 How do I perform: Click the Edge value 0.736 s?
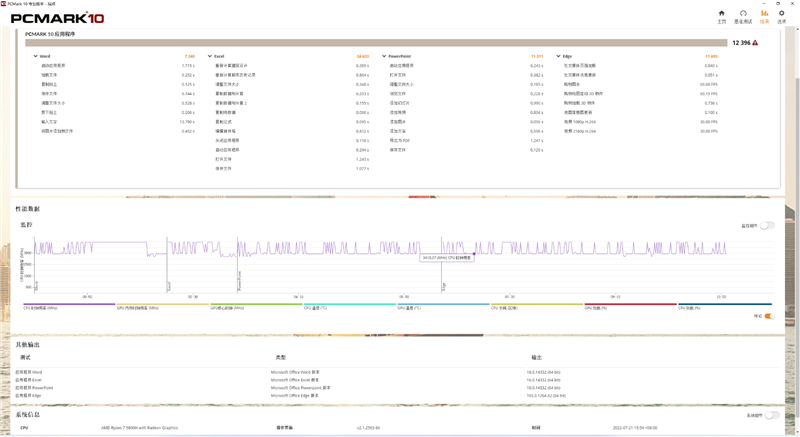click(711, 103)
